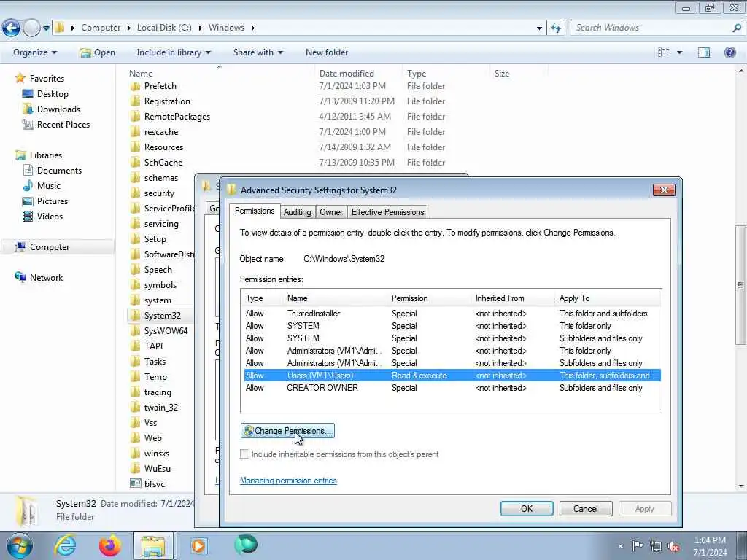Click inside the Search Windows field
This screenshot has height=560, width=747.
coord(650,28)
